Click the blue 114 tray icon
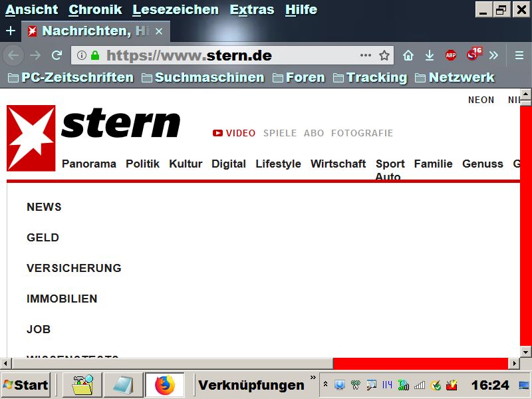Viewport: 532px width, 399px height. point(387,385)
